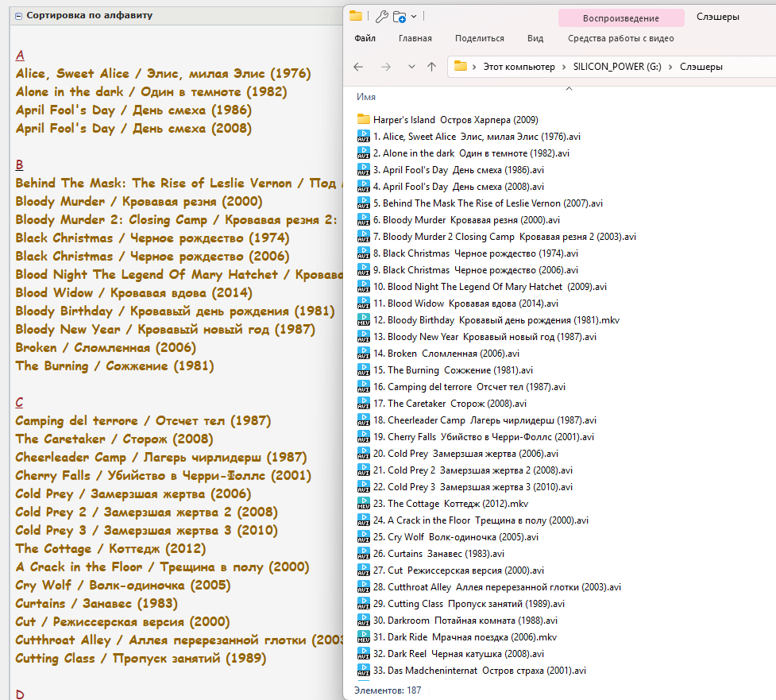Viewport: 776px width, 700px height.
Task: Sort files by the 'Имя' column header
Action: click(365, 97)
